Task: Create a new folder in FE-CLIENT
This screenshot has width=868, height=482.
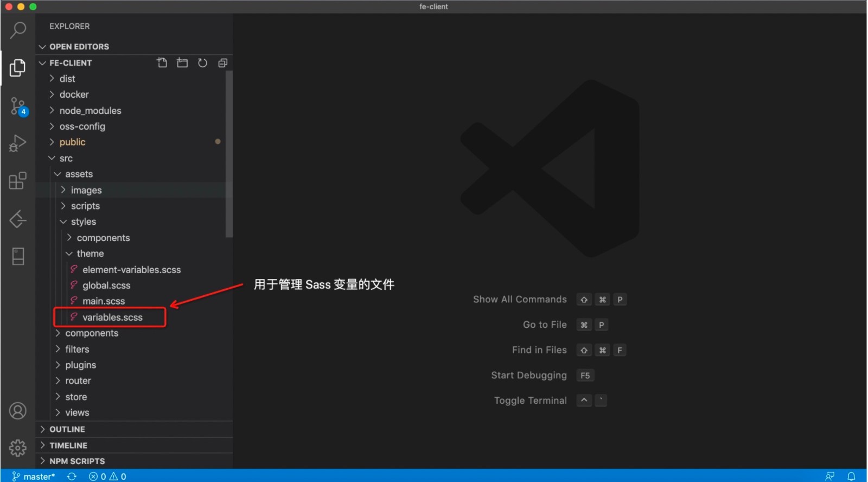Action: (x=182, y=63)
